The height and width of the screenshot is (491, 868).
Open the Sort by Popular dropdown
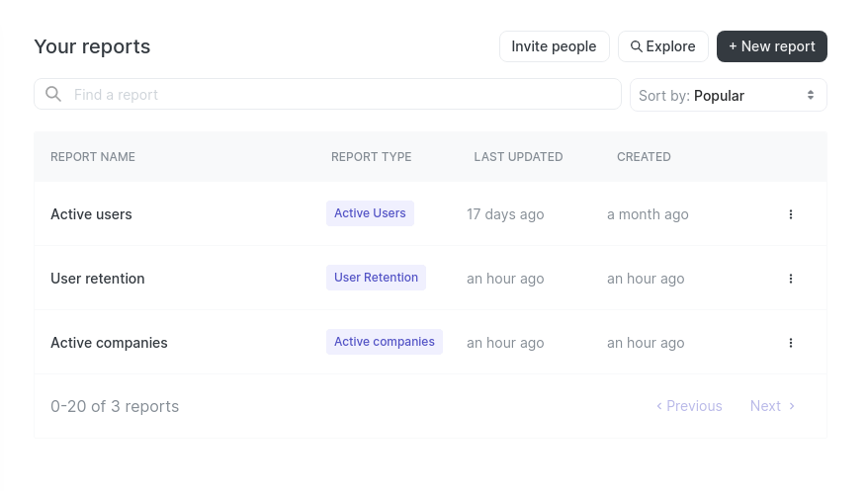pos(729,95)
